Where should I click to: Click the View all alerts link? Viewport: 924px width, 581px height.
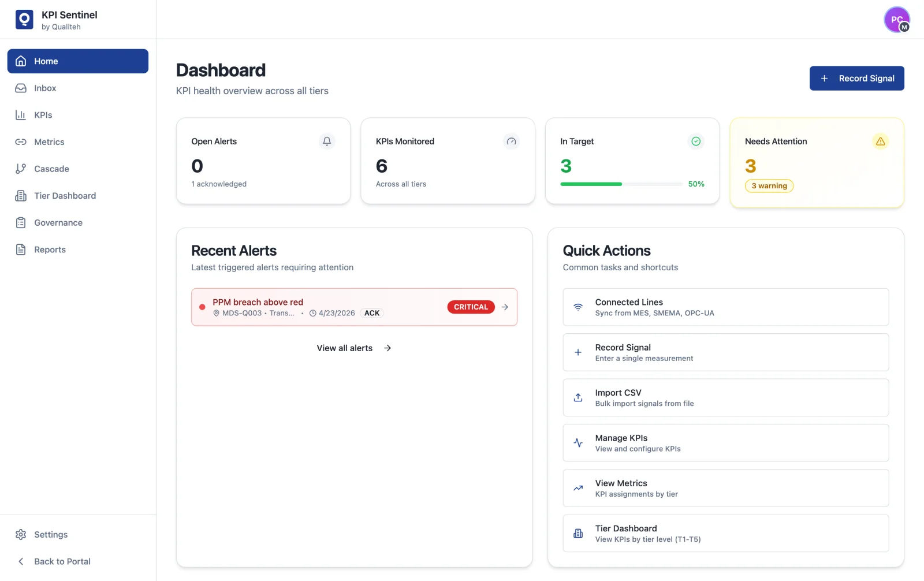tap(354, 348)
